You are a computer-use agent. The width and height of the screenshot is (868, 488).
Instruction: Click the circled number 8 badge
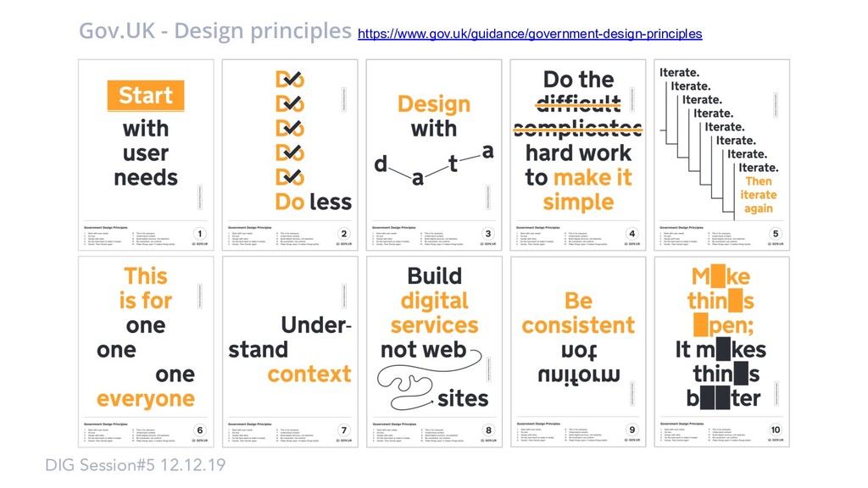click(487, 430)
